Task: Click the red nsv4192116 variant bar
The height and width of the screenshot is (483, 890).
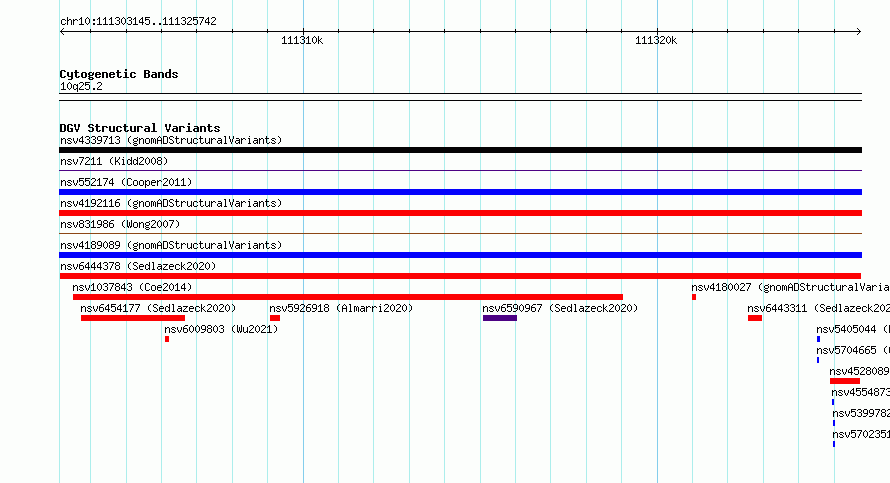Action: click(460, 213)
